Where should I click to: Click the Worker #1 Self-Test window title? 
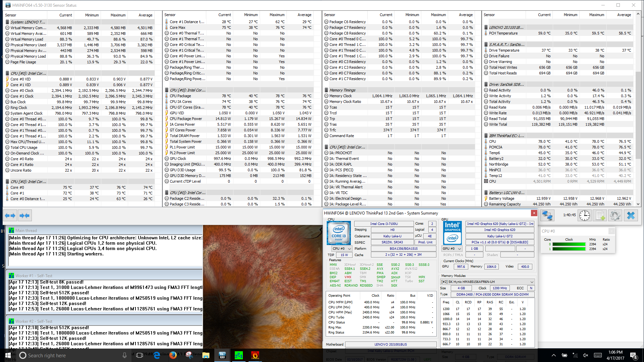pyautogui.click(x=34, y=276)
